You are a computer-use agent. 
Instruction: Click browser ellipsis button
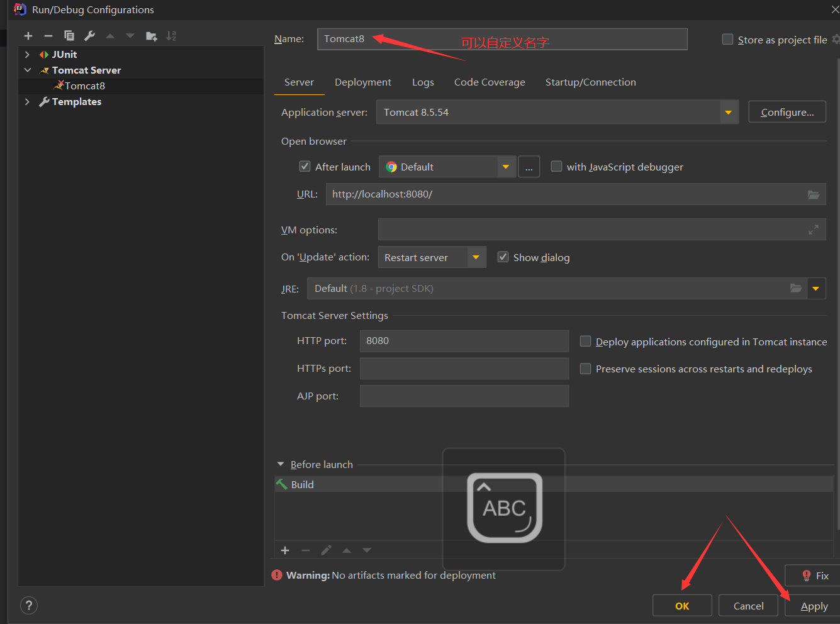click(529, 167)
